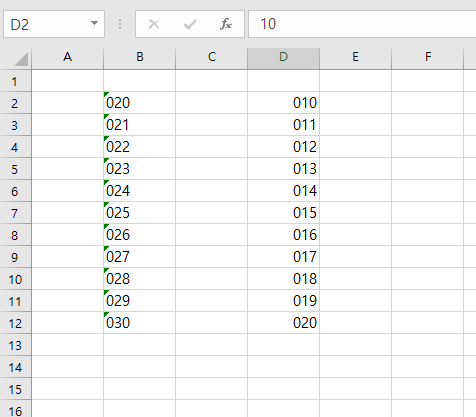Select row 10 header
Image resolution: width=476 pixels, height=417 pixels.
point(15,279)
